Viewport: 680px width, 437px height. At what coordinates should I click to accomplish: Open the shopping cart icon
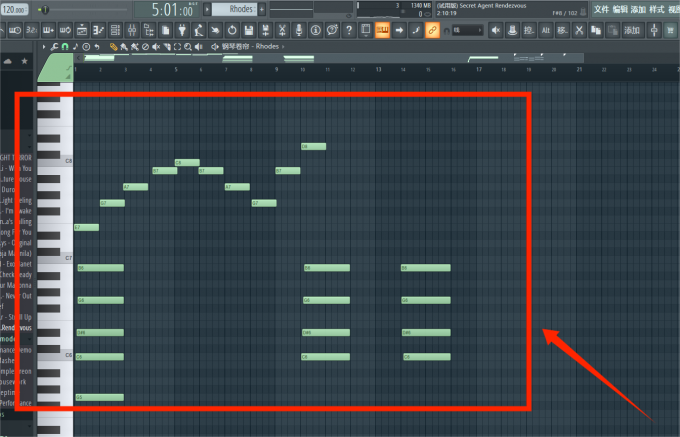(671, 30)
